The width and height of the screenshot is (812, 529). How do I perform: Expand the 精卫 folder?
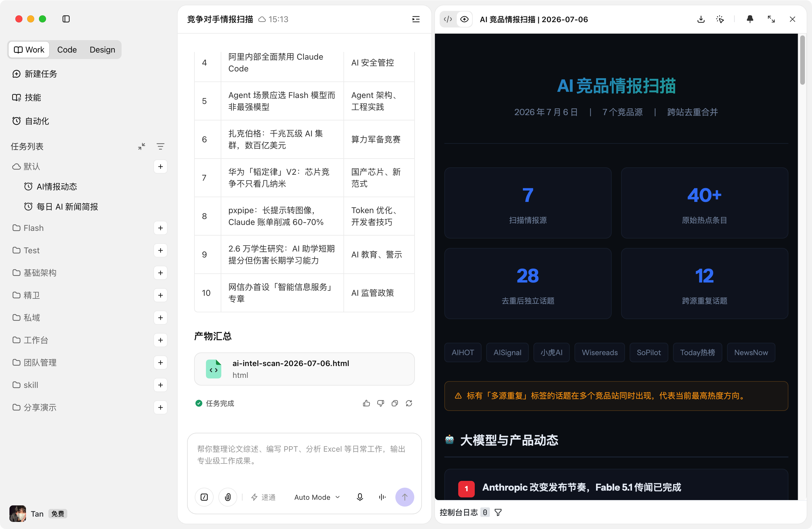[26, 295]
